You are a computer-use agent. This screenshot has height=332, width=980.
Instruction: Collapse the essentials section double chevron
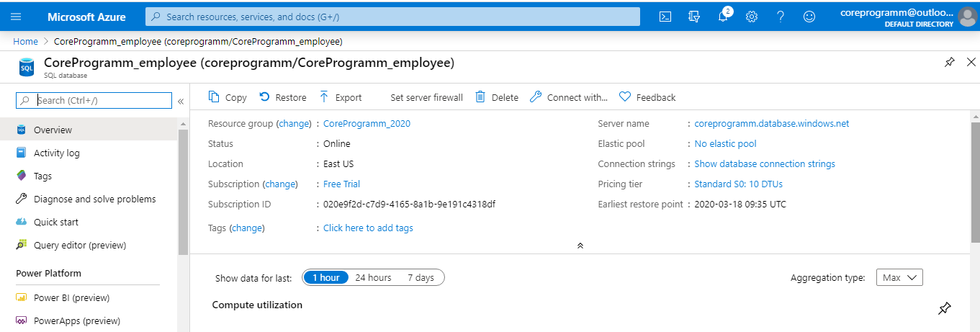580,246
